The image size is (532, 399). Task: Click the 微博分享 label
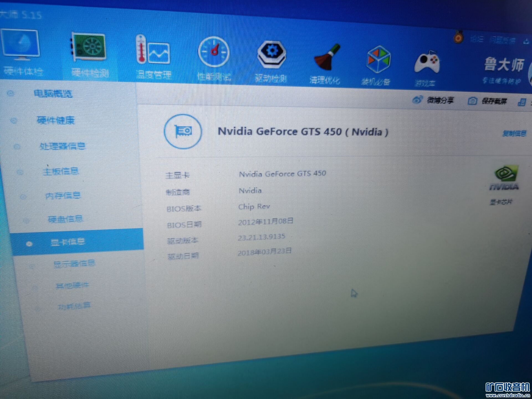440,100
